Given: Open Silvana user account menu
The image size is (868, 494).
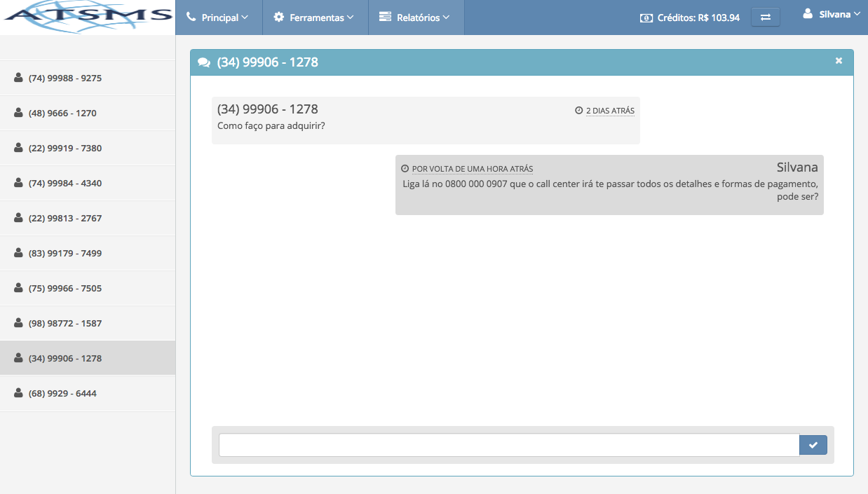Looking at the screenshot, I should coord(834,15).
